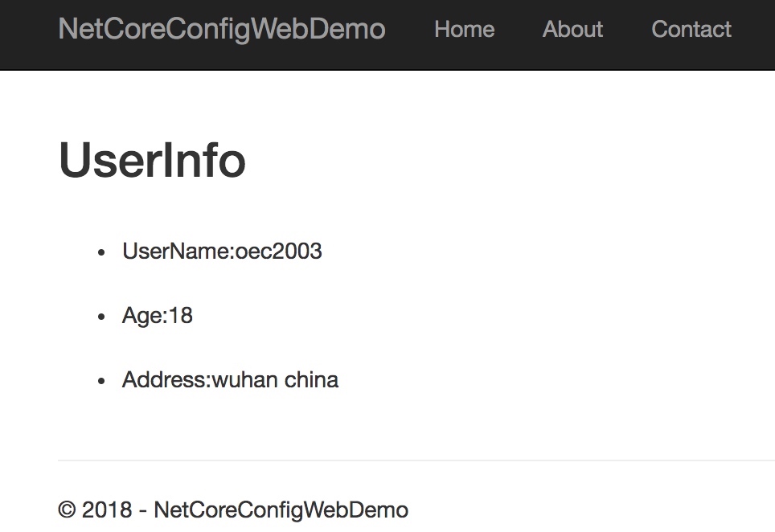Image resolution: width=775 pixels, height=532 pixels.
Task: Open the Contact navigation link
Action: click(691, 29)
